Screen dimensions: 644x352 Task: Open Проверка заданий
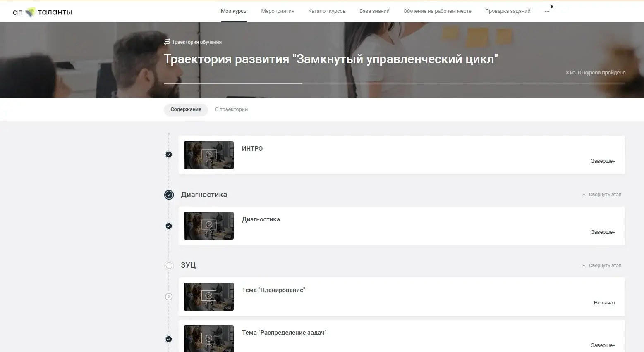tap(508, 11)
